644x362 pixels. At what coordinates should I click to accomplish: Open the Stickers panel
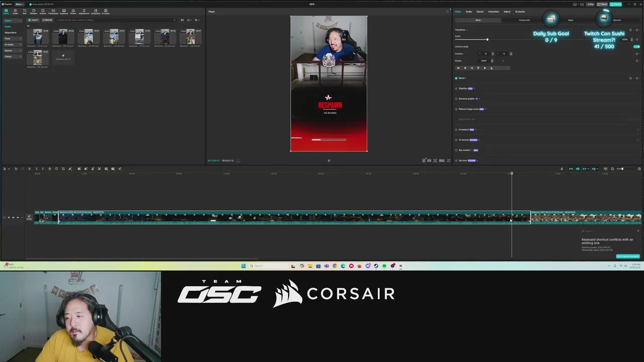(33, 12)
